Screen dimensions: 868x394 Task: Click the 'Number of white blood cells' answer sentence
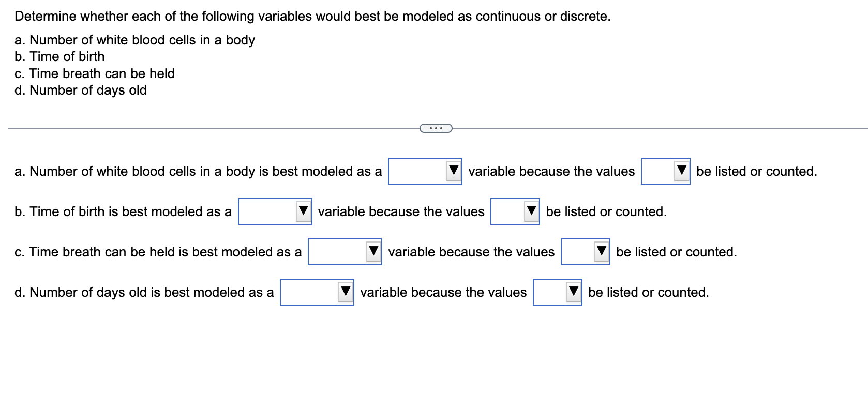click(197, 171)
